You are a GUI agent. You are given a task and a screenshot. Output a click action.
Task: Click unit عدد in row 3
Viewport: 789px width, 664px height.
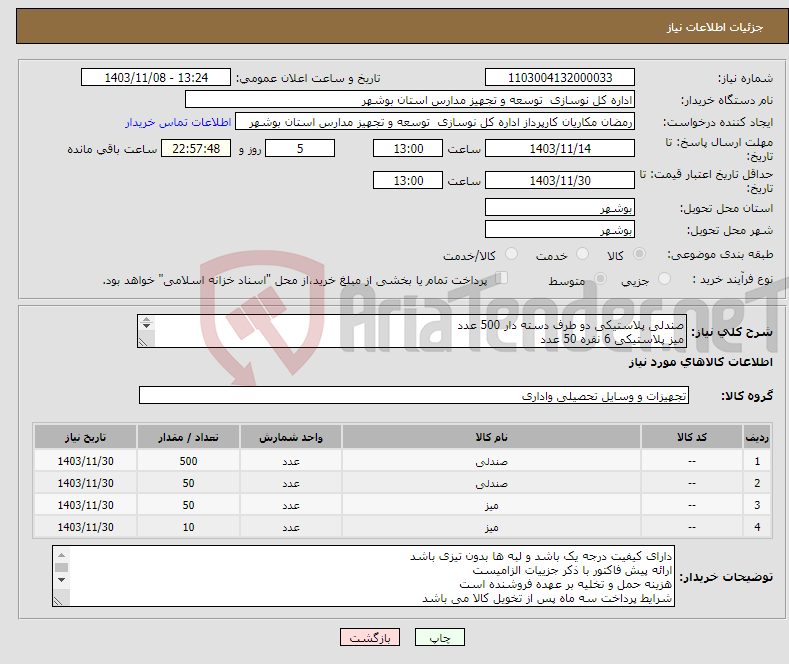pos(291,506)
